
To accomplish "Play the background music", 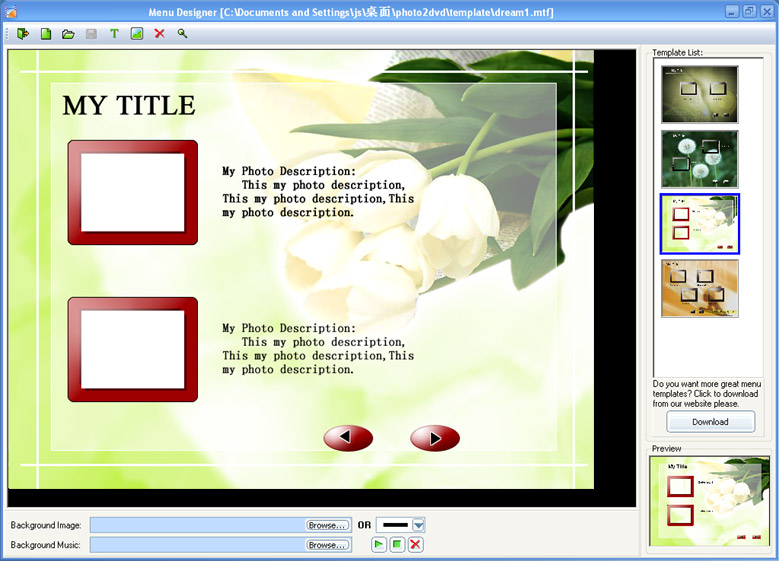I will 379,545.
